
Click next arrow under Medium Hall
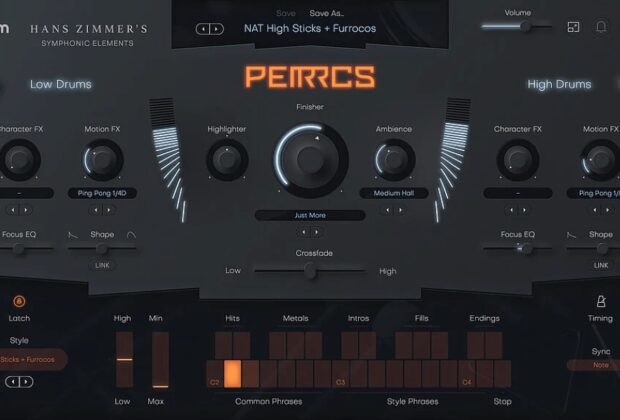click(x=400, y=210)
